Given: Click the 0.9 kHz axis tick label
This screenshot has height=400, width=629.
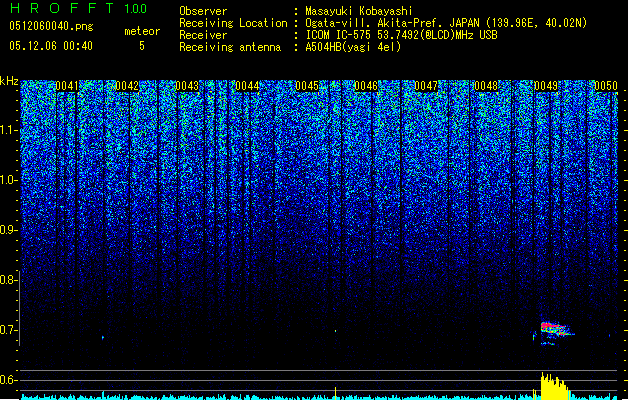Looking at the screenshot, I should [x=8, y=230].
